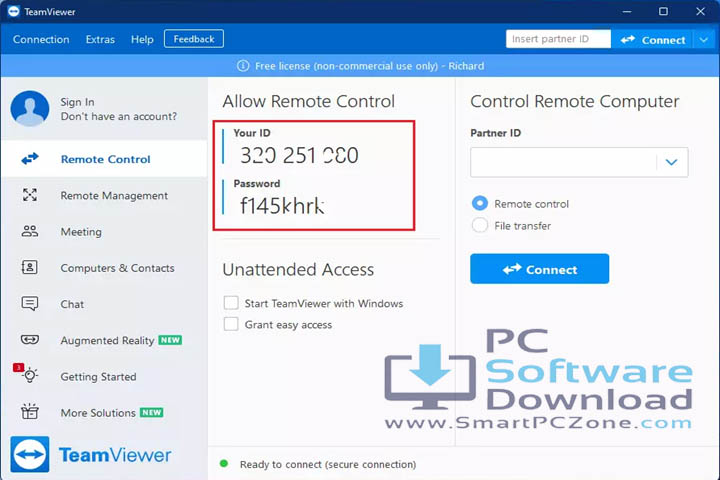Click the top toolbar Connect button

coord(653,40)
